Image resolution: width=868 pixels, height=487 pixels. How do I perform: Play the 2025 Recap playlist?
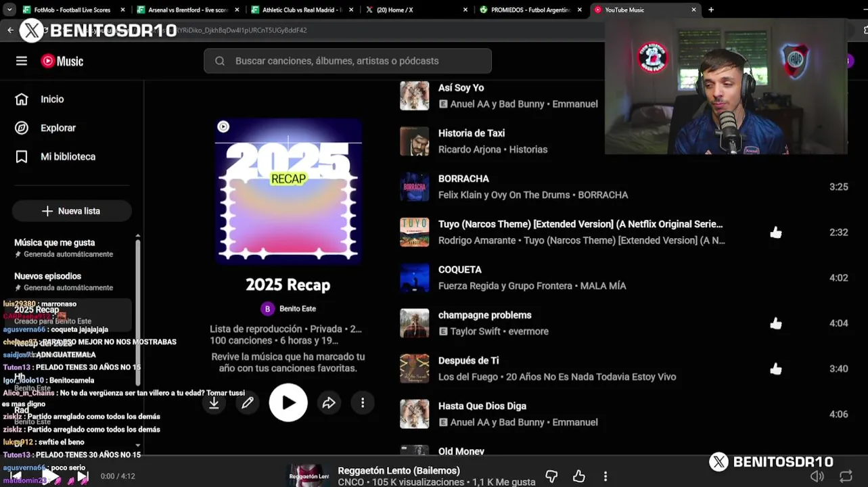(x=288, y=403)
